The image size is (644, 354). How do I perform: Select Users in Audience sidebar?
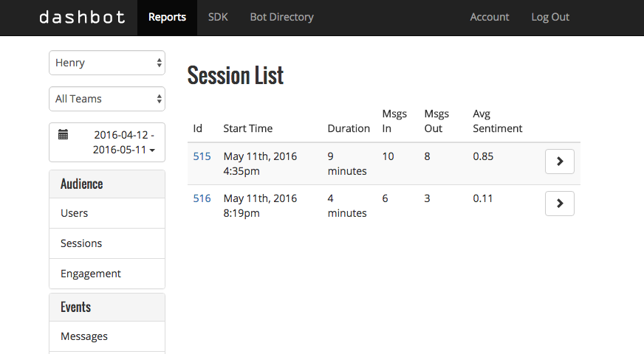point(75,213)
